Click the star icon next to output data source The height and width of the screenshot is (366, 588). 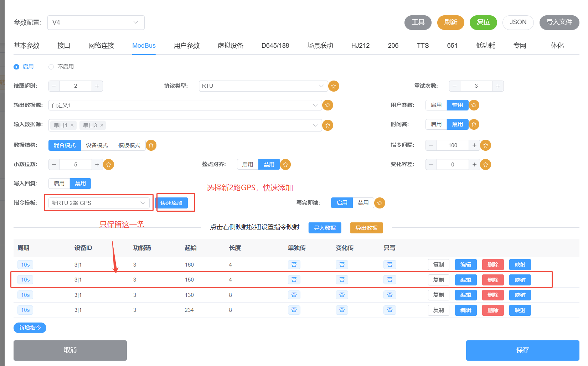tap(327, 105)
